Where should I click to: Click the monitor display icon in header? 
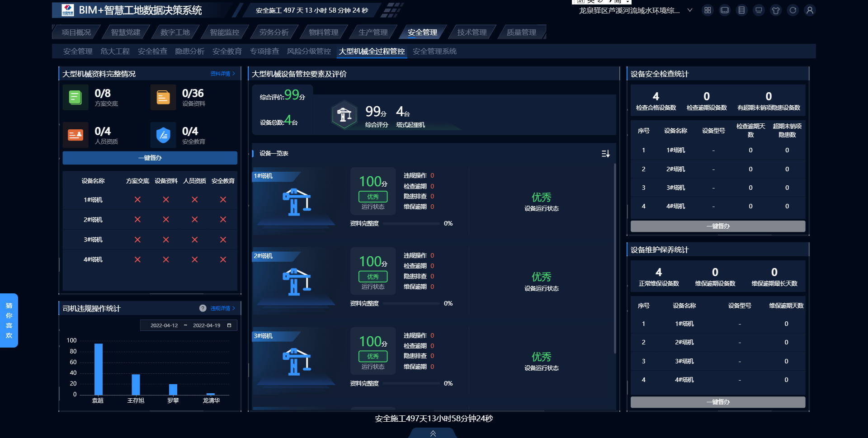pos(759,10)
